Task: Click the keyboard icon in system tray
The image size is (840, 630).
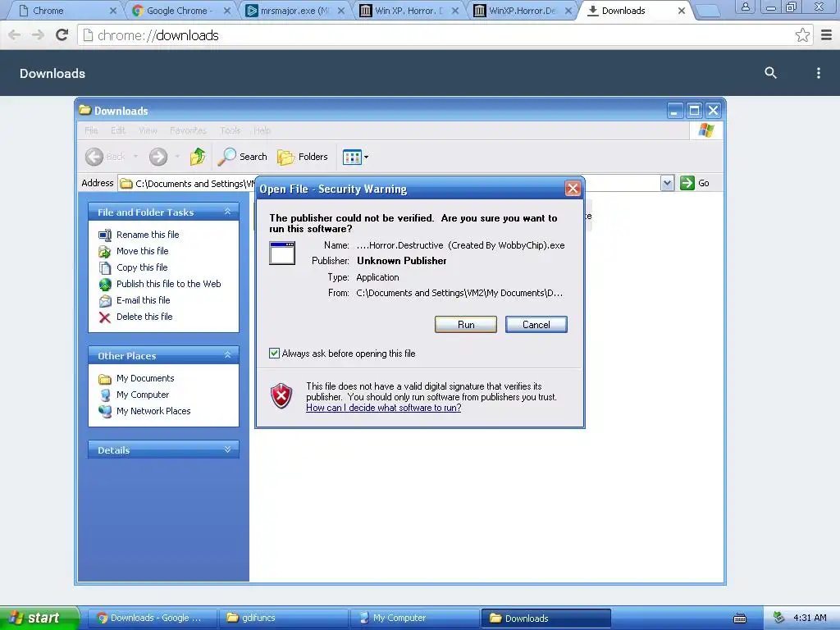Action: pos(740,619)
